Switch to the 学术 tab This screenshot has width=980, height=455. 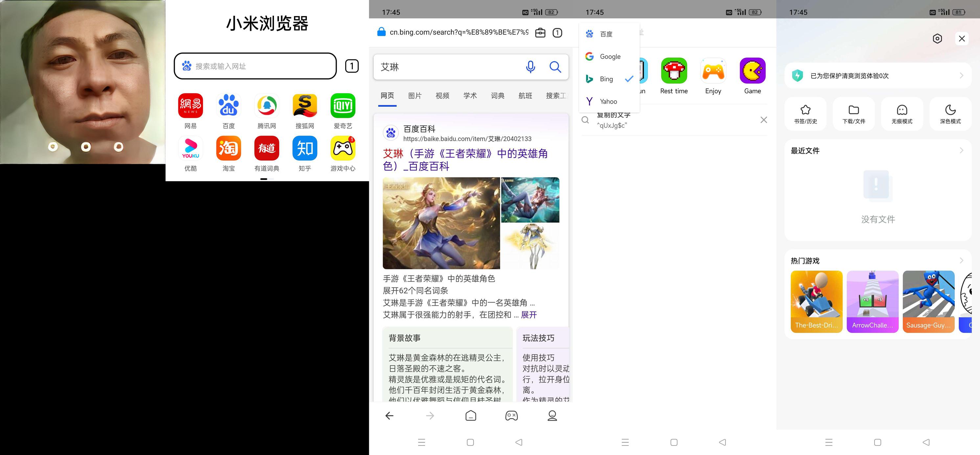pyautogui.click(x=470, y=96)
